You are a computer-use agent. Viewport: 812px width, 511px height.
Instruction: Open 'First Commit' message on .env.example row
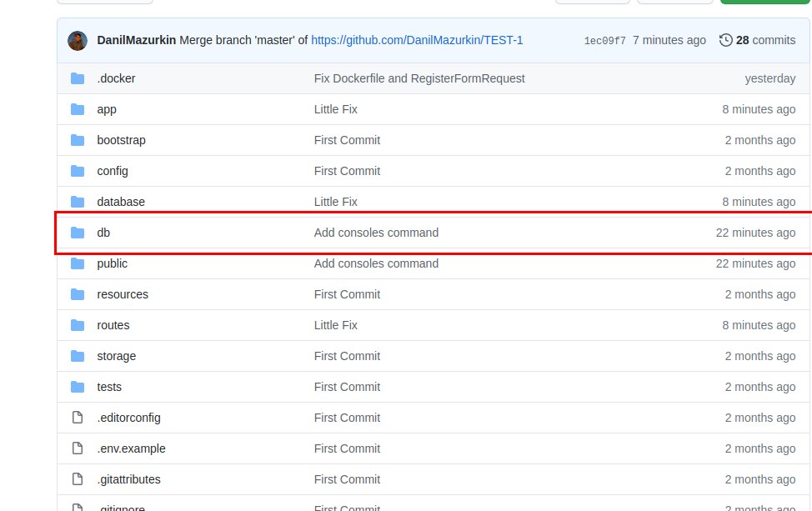tap(347, 448)
